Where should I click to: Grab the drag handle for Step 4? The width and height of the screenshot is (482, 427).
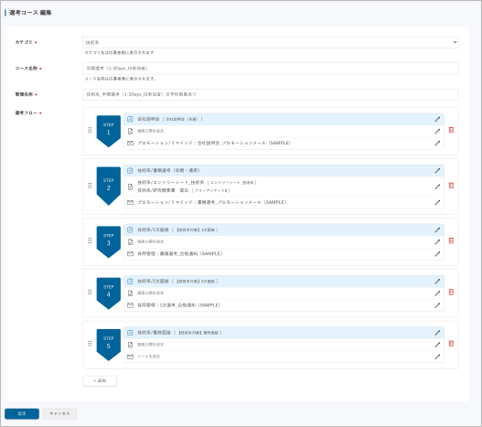point(90,292)
